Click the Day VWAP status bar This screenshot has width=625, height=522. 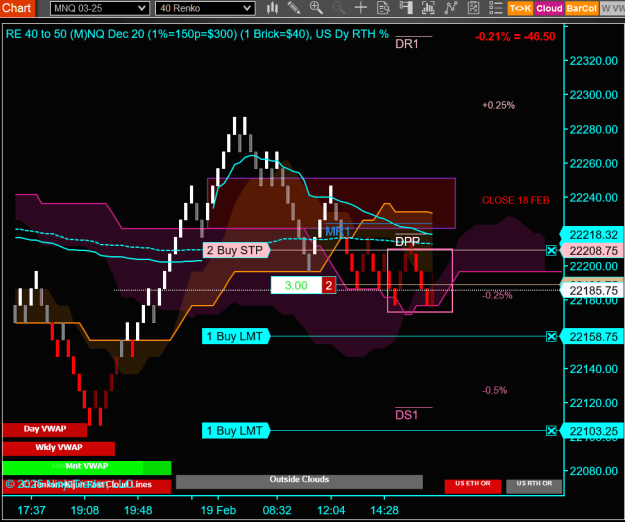[x=45, y=430]
